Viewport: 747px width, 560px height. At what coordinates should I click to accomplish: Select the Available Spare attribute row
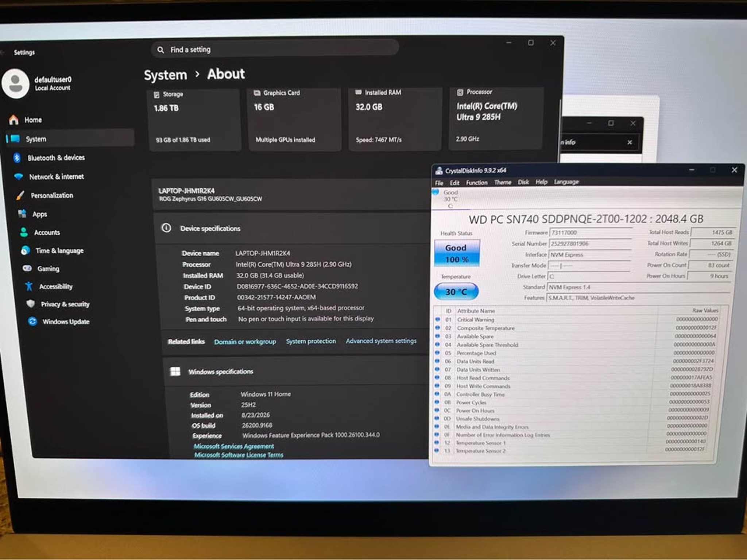[576, 336]
